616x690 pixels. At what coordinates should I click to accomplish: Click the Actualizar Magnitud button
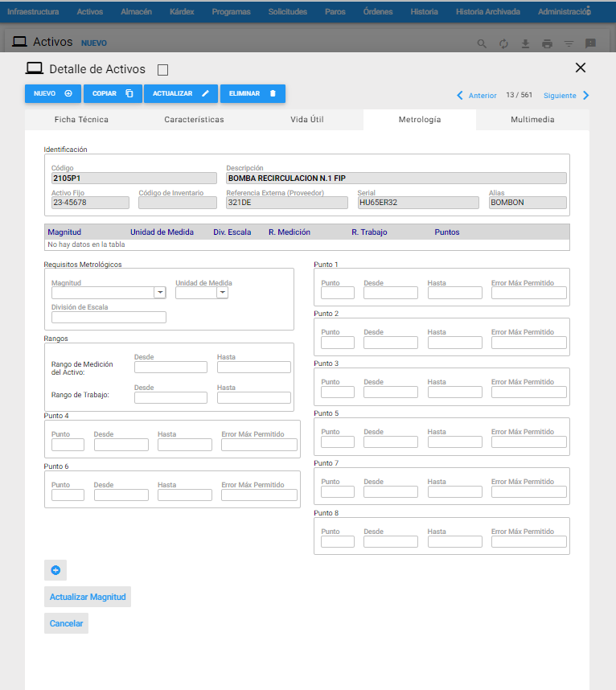[x=88, y=598]
